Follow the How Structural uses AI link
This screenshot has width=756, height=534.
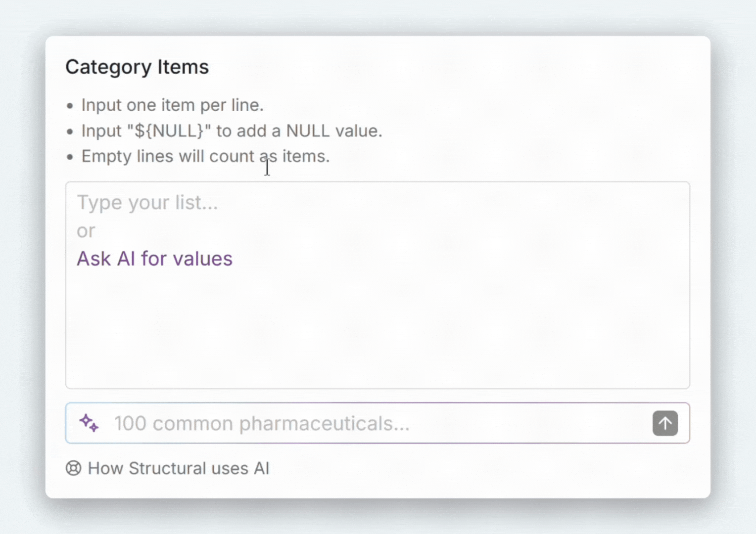tap(178, 468)
